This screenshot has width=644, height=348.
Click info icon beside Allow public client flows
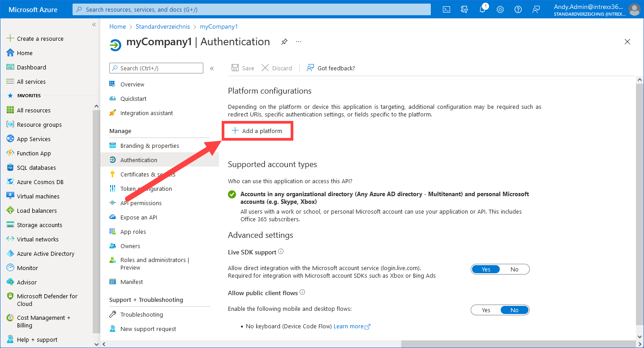click(302, 292)
